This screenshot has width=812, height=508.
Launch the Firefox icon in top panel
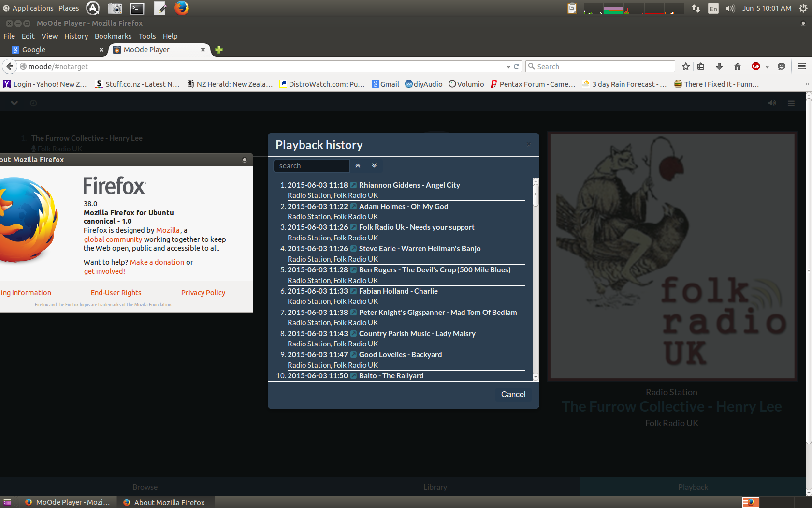click(x=182, y=8)
